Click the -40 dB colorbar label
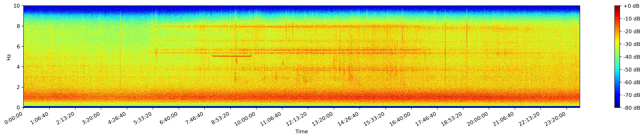 click(632, 57)
